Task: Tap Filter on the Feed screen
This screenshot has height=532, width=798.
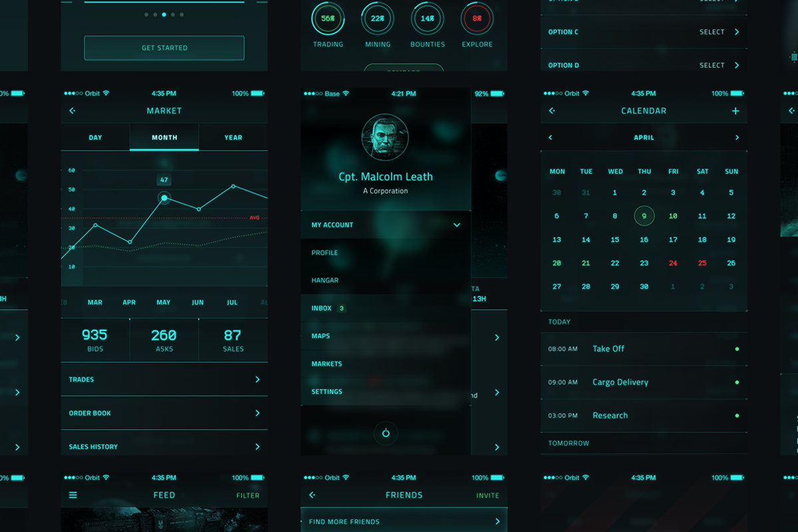Action: [x=248, y=495]
